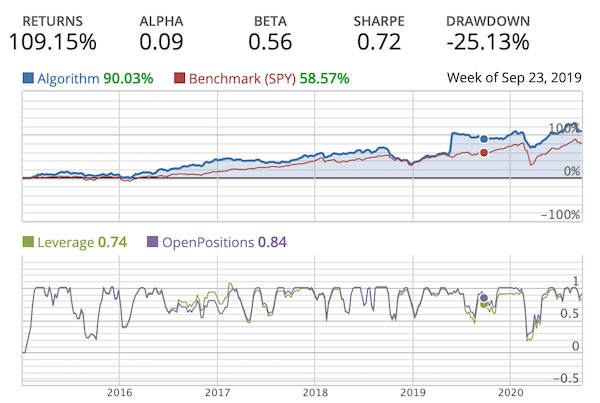Click the blue Algorithm data point marker
Viewport: 600px width, 403px height.
pos(484,138)
